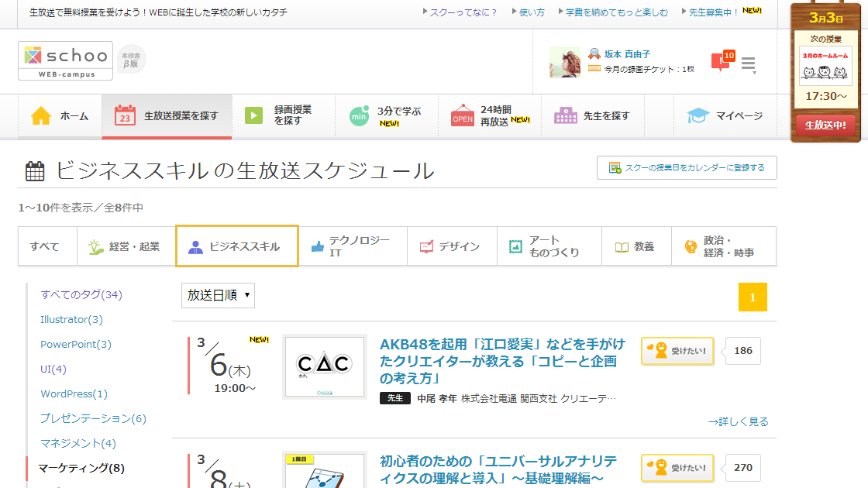Click the green play icon for 録画授業
This screenshot has width=868, height=488.
[x=253, y=115]
